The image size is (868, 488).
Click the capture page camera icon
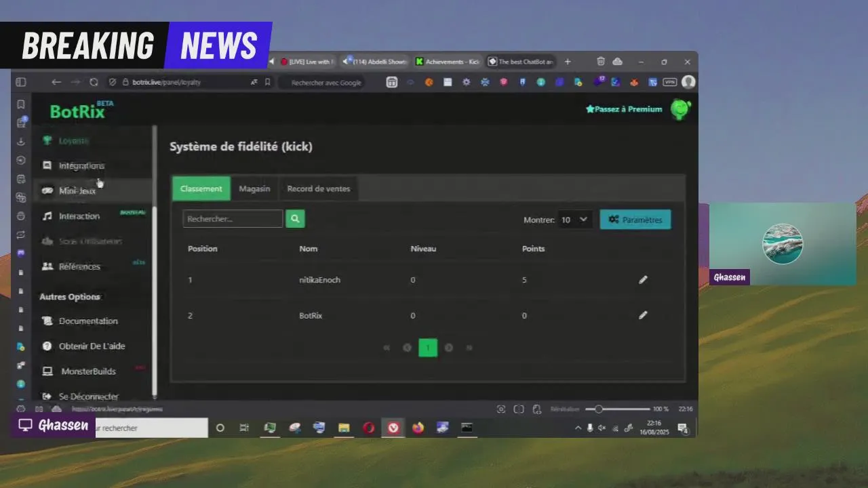[x=501, y=409]
